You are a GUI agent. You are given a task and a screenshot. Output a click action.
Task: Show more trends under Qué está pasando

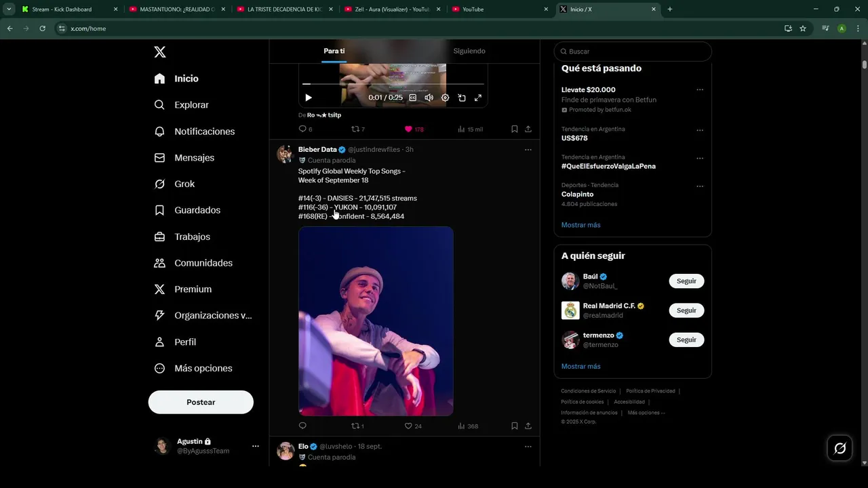tap(580, 225)
